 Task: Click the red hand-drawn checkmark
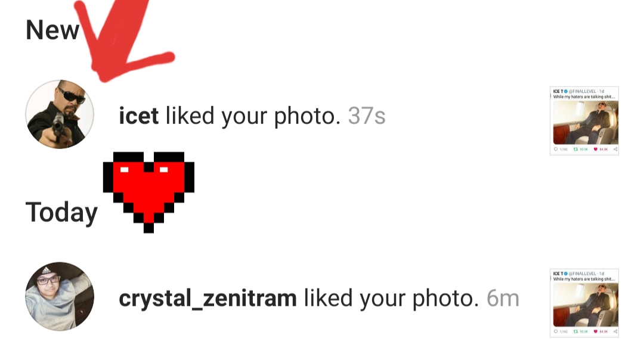(x=123, y=39)
